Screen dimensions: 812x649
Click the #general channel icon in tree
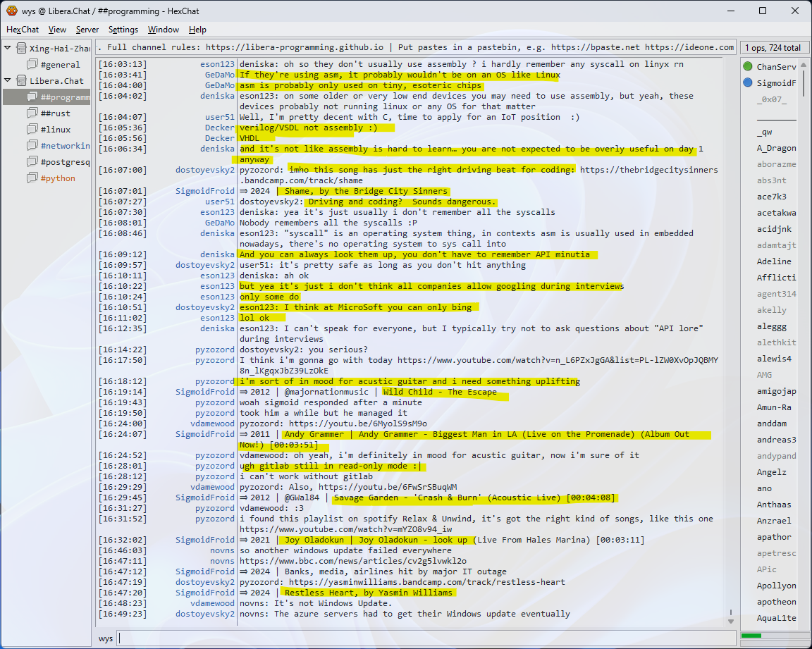tap(32, 65)
